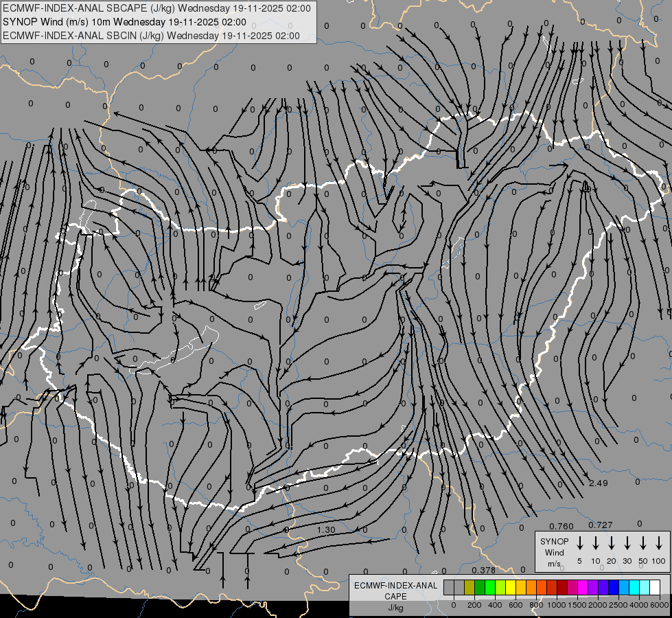Click the 0.727 wind value label

601,525
